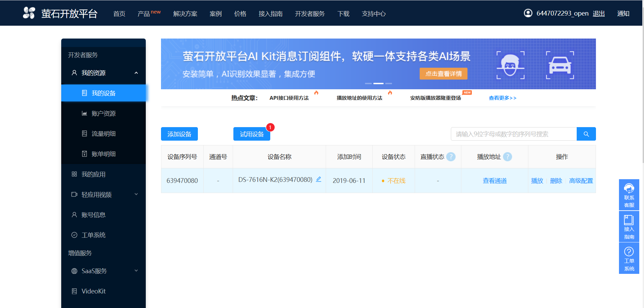Screen dimensions: 644x308
Task: Click the user avatar icon near 6447072293_open
Action: tap(528, 13)
